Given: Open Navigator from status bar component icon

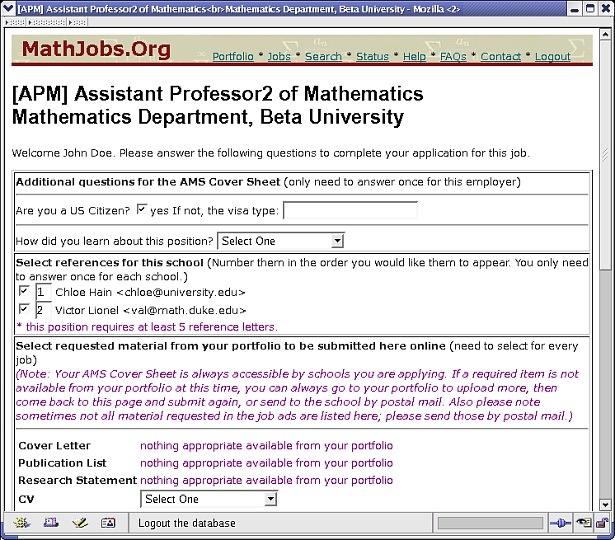Looking at the screenshot, I should tap(22, 523).
